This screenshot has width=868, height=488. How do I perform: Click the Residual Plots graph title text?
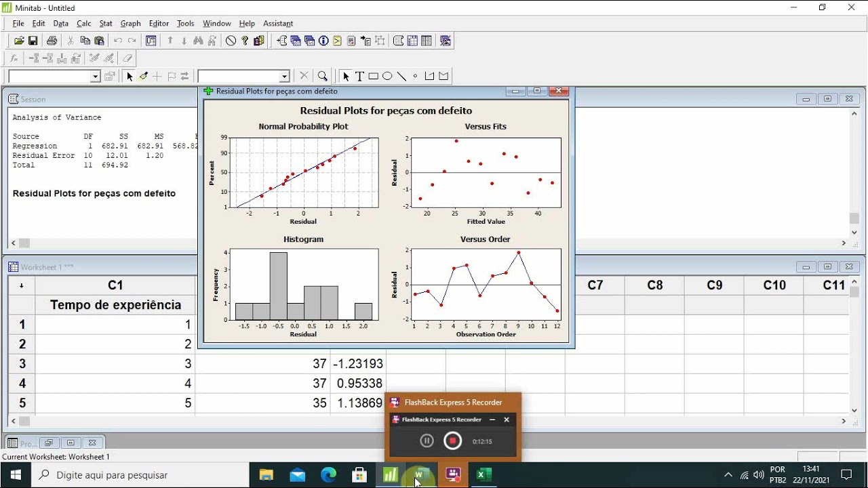click(386, 110)
